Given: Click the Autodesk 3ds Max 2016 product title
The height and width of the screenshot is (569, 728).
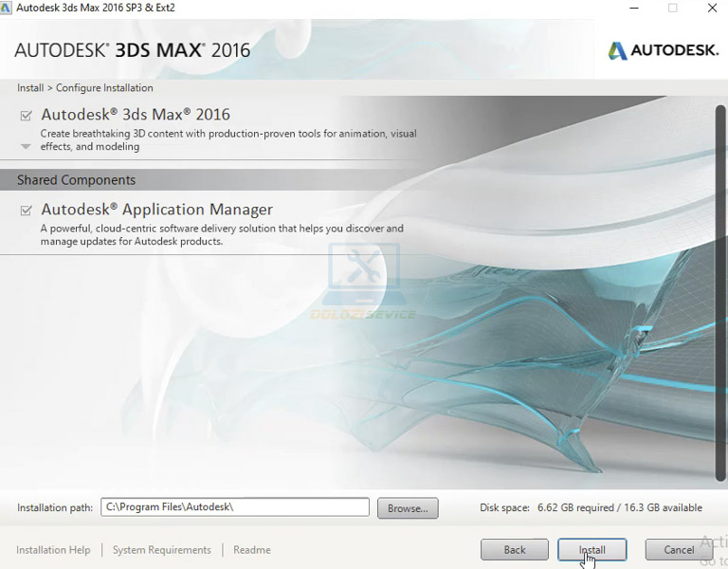Looking at the screenshot, I should (136, 115).
